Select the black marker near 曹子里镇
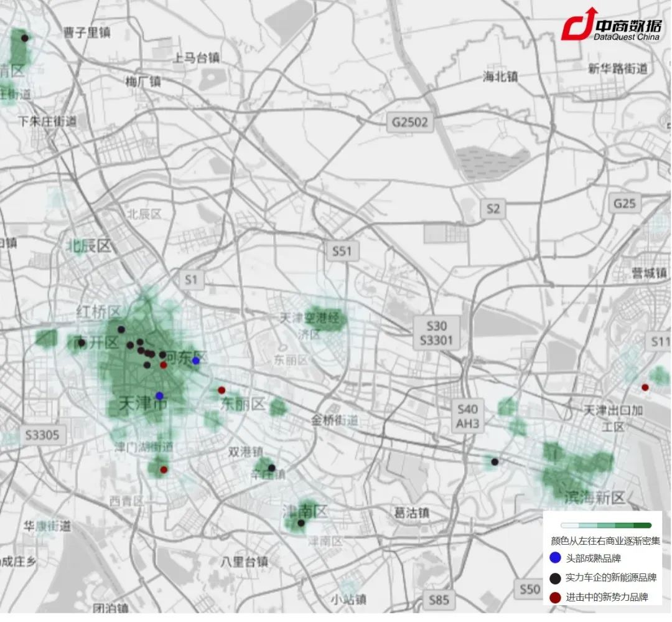Viewport: 672px width, 622px height. point(25,38)
